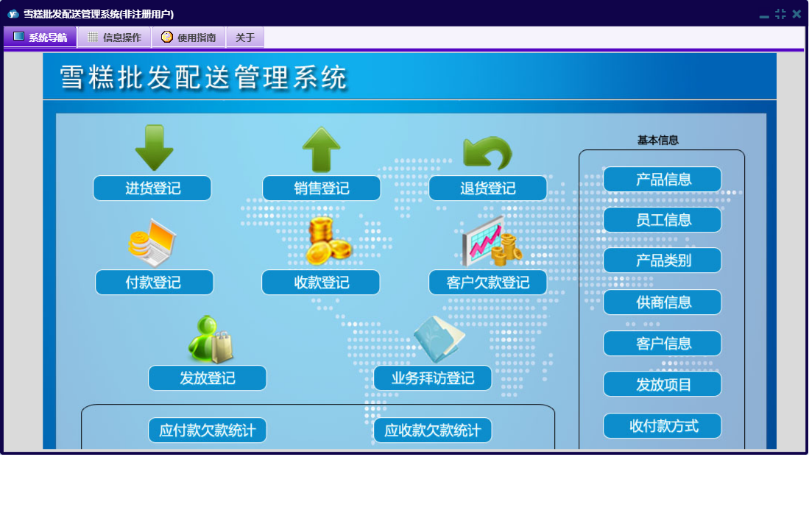Switch to the 信息操作 tab
Image resolution: width=809 pixels, height=532 pixels.
[x=115, y=37]
